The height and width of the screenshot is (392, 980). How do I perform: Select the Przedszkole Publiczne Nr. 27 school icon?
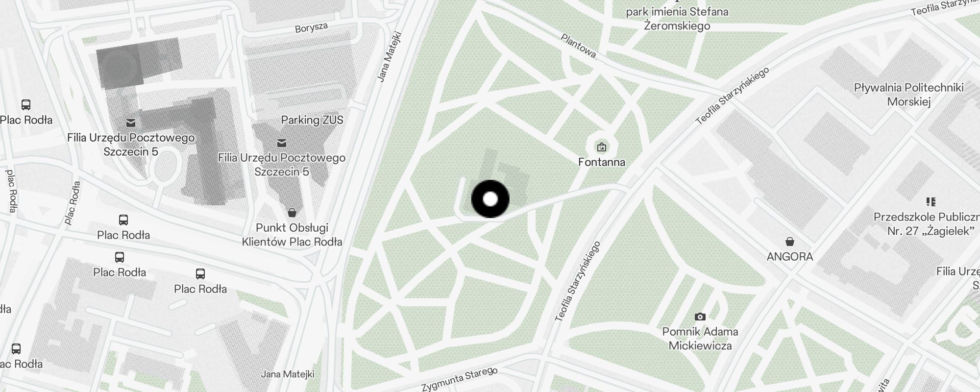pyautogui.click(x=931, y=201)
